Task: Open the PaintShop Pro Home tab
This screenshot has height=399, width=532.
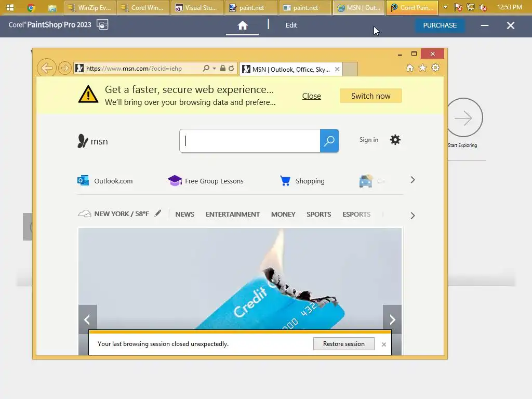Action: click(243, 25)
